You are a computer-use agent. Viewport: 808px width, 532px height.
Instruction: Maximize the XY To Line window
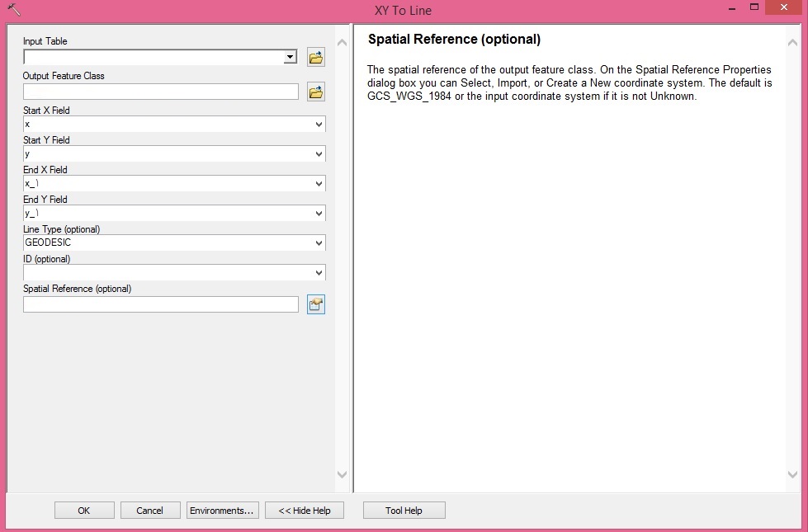(x=754, y=7)
